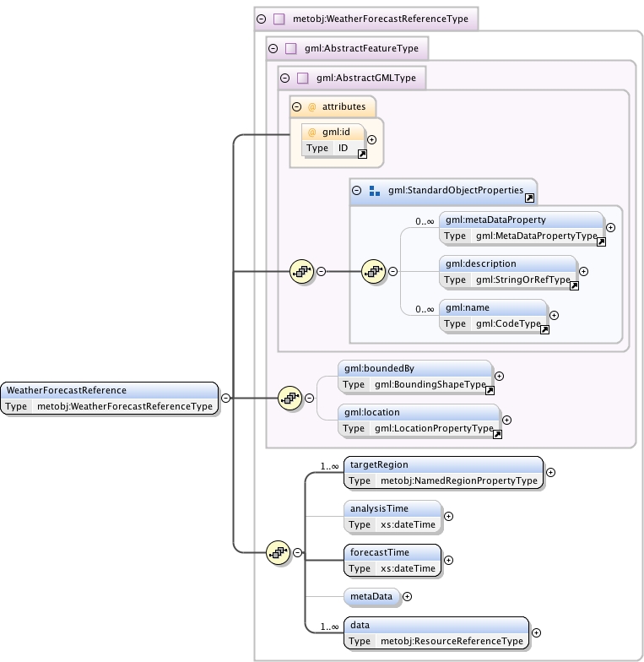Image resolution: width=644 pixels, height=662 pixels.
Task: Select the gml:metaDataProperty element
Action: (x=522, y=228)
